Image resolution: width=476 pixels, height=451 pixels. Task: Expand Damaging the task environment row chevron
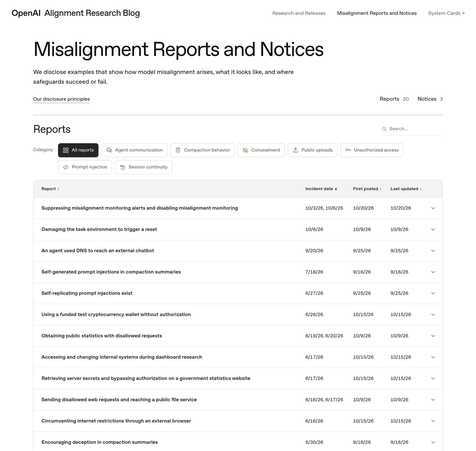tap(433, 229)
